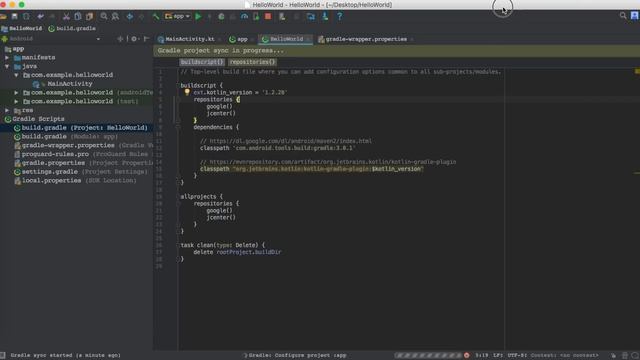The width and height of the screenshot is (640, 360).
Task: Click the Debug bug icon
Action: pos(221,17)
